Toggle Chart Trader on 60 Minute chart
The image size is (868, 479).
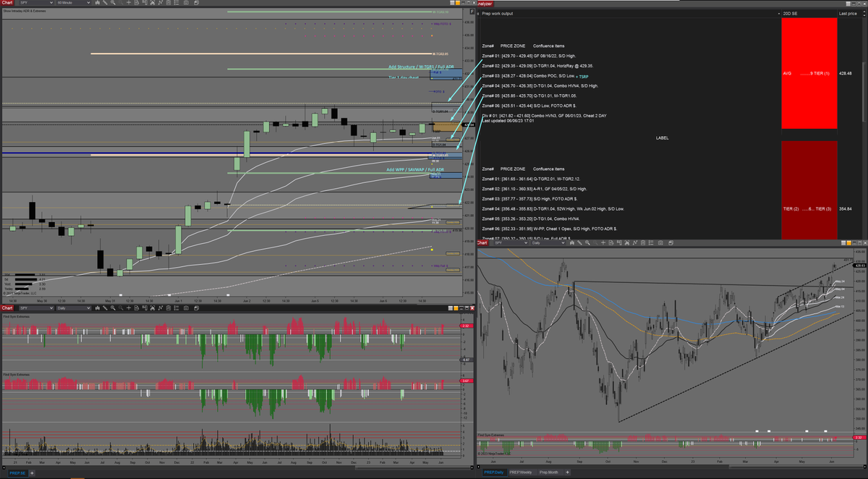point(145,3)
